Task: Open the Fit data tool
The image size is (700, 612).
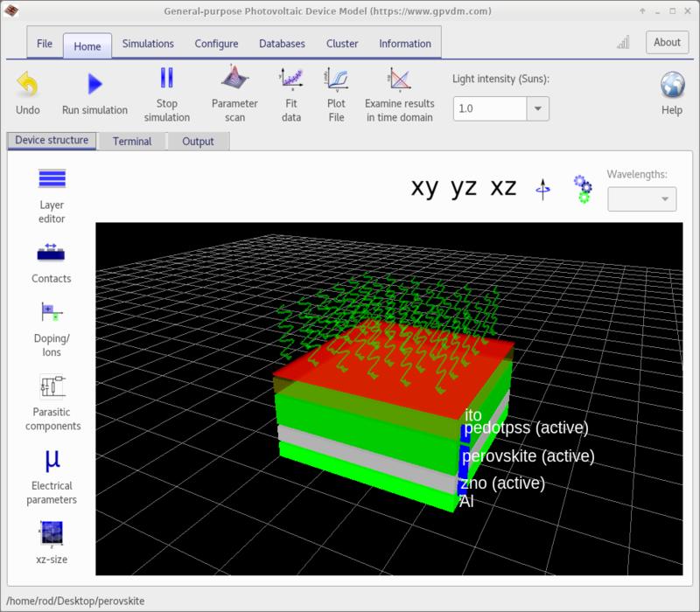Action: tap(291, 79)
